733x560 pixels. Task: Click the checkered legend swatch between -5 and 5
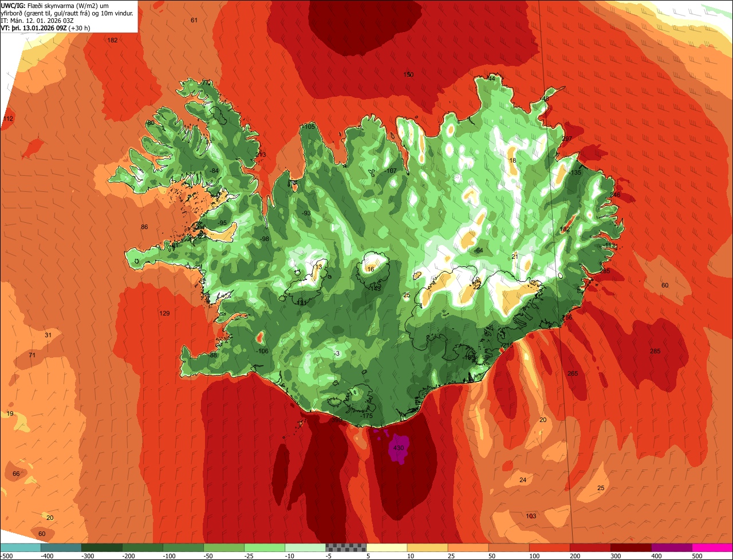(x=346, y=547)
